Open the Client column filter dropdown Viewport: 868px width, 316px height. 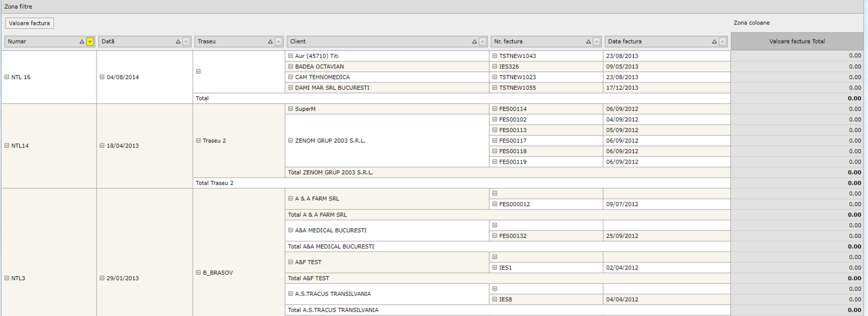click(x=483, y=42)
